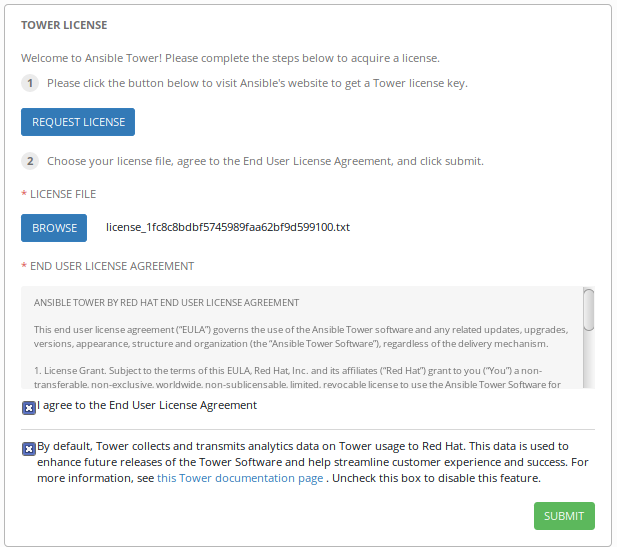The image size is (617, 547).
Task: Open the Tower documentation page link
Action: click(239, 478)
